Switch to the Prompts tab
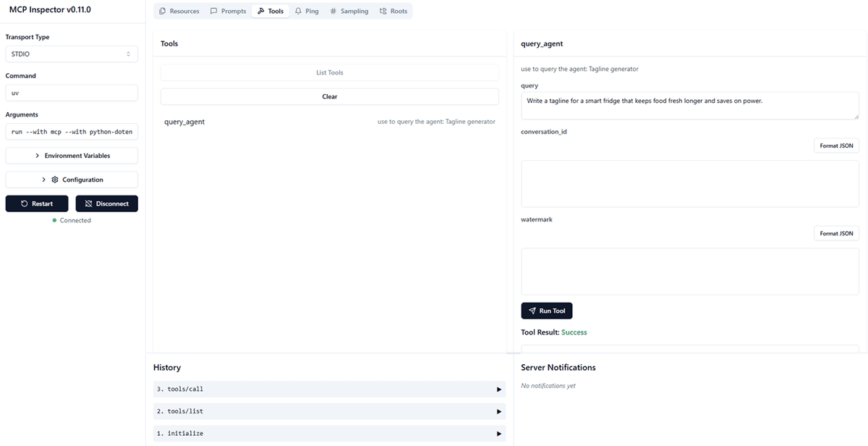 click(x=228, y=12)
